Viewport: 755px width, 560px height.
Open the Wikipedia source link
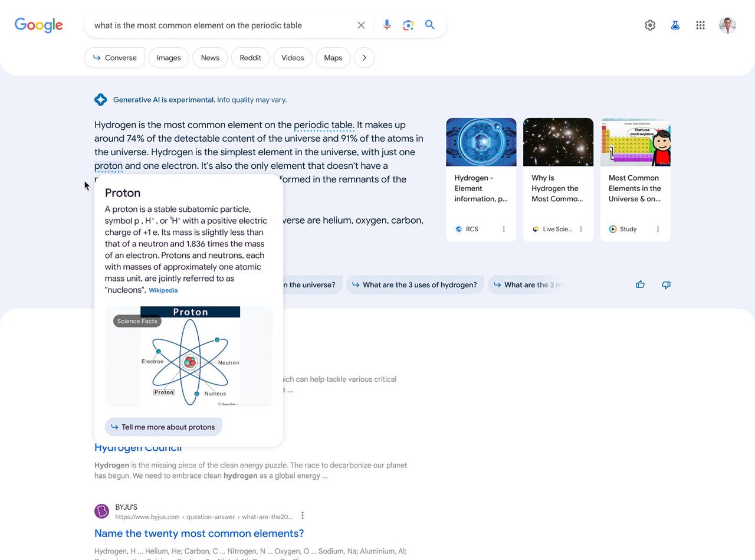pyautogui.click(x=163, y=290)
